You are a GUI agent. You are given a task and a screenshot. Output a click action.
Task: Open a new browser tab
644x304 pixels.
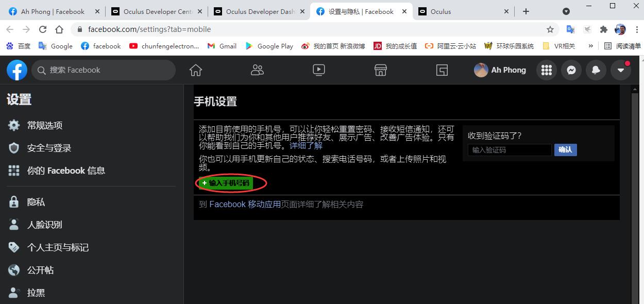pos(526,11)
